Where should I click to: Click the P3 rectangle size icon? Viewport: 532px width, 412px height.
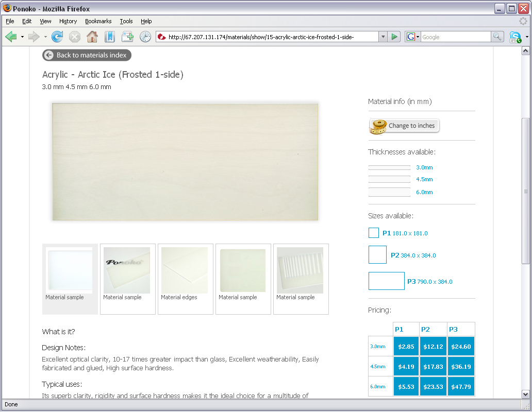tap(387, 281)
